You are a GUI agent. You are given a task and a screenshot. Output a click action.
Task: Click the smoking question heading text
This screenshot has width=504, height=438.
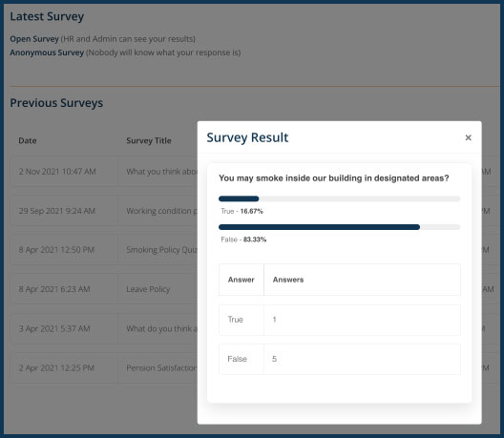tap(334, 178)
